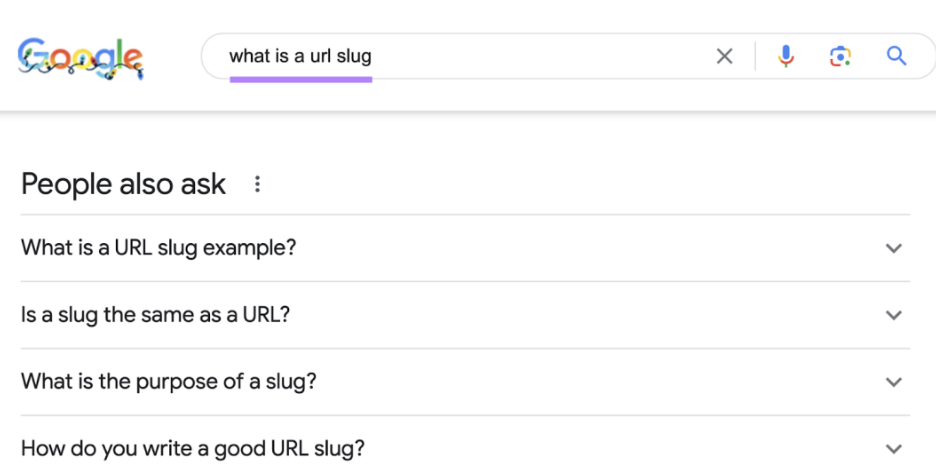Expand chevron for "What is a URL slug example?"
This screenshot has width=936, height=472.
click(894, 248)
